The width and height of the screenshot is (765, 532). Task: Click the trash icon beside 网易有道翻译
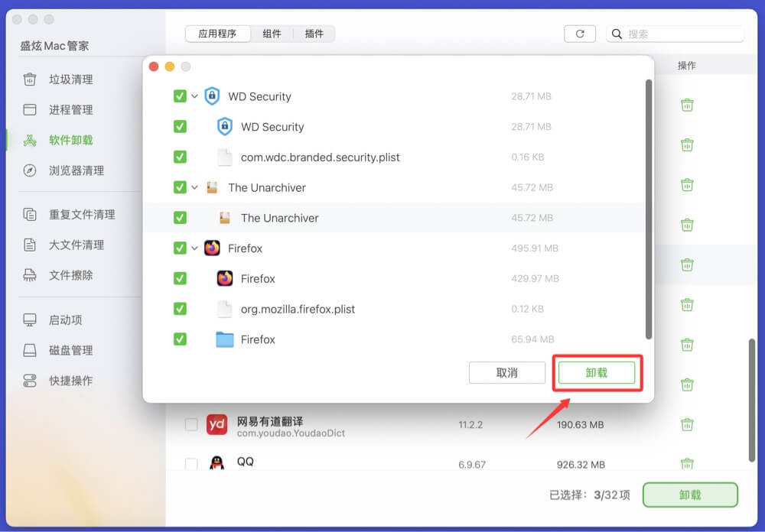(x=687, y=424)
